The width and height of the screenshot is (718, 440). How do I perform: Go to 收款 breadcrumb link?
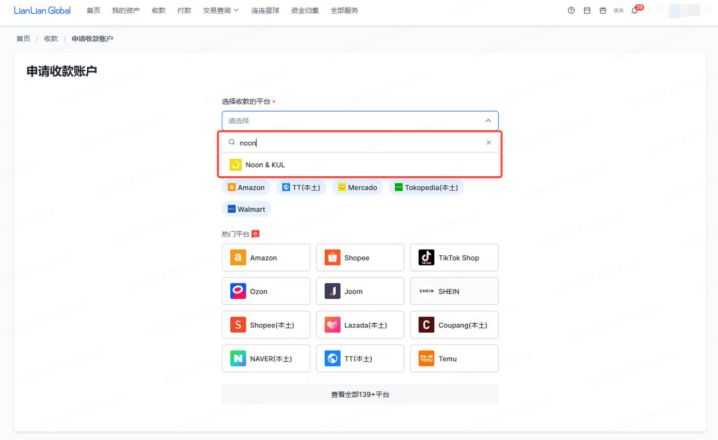coord(51,38)
